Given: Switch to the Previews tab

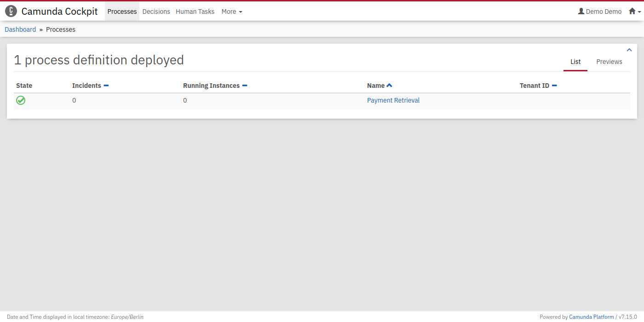Looking at the screenshot, I should 609,62.
